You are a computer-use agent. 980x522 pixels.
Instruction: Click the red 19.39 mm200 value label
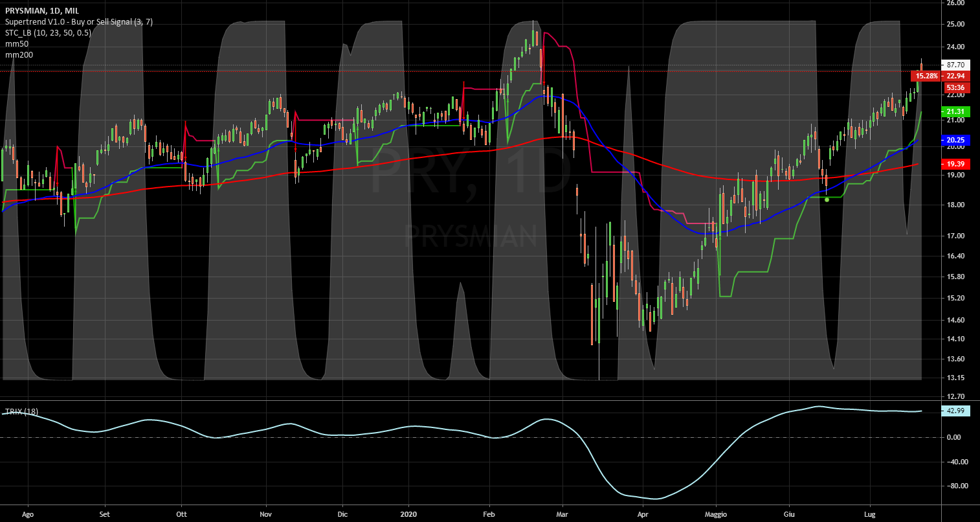(x=955, y=165)
